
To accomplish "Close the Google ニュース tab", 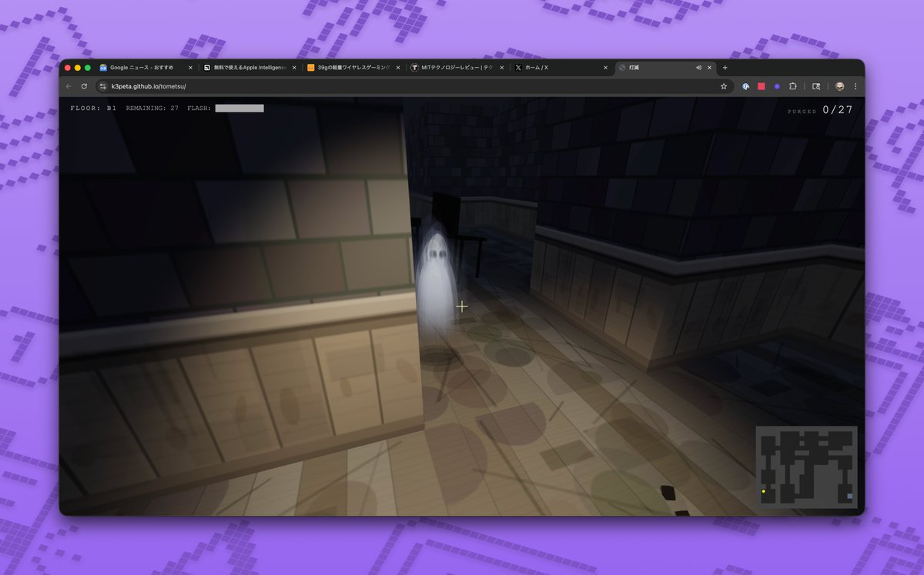I will (x=190, y=68).
